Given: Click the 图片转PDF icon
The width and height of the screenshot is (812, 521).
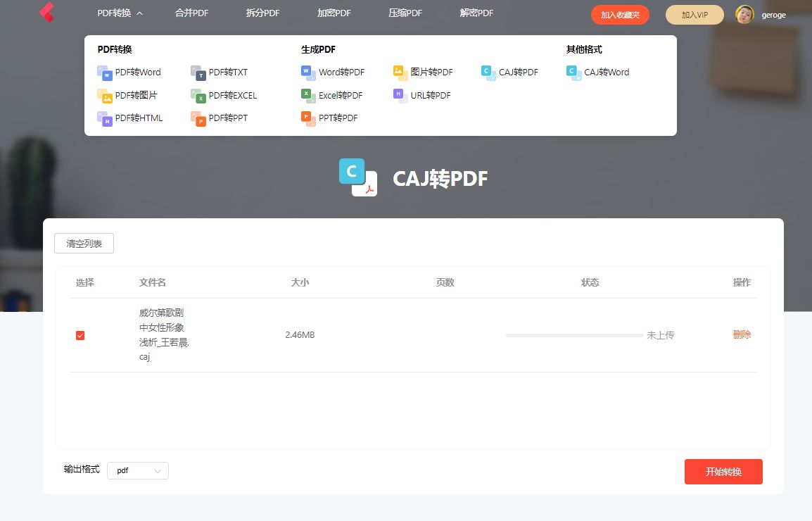Looking at the screenshot, I should coord(400,73).
